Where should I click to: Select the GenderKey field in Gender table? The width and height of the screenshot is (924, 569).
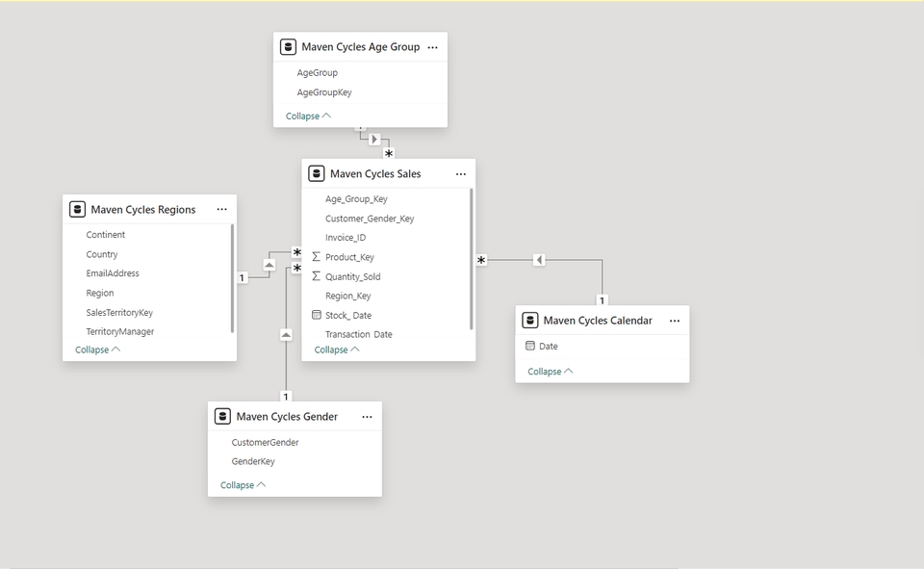(253, 461)
